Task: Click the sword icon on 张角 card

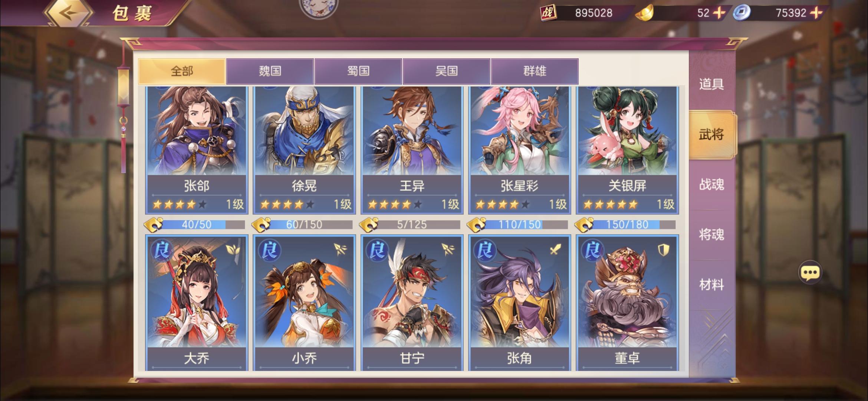Action: [555, 250]
